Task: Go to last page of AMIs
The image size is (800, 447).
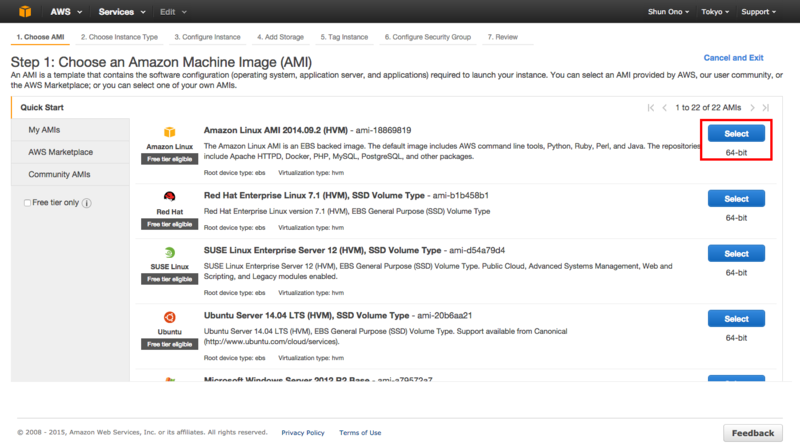Action: [766, 108]
